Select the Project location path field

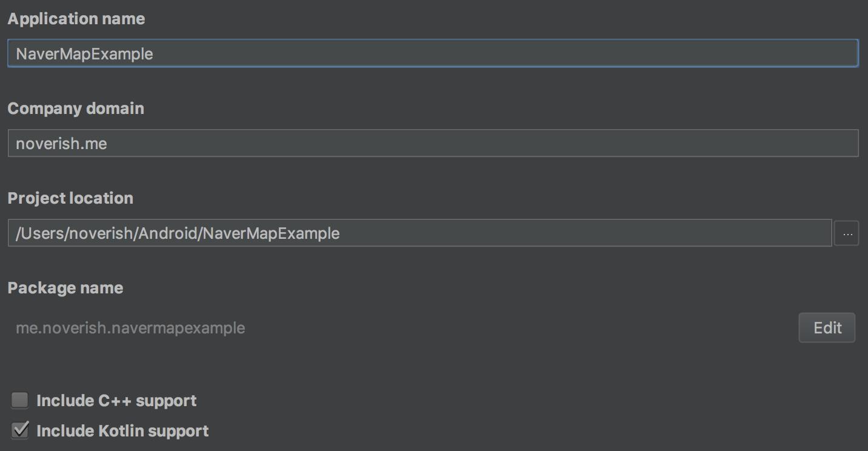click(x=546, y=233)
